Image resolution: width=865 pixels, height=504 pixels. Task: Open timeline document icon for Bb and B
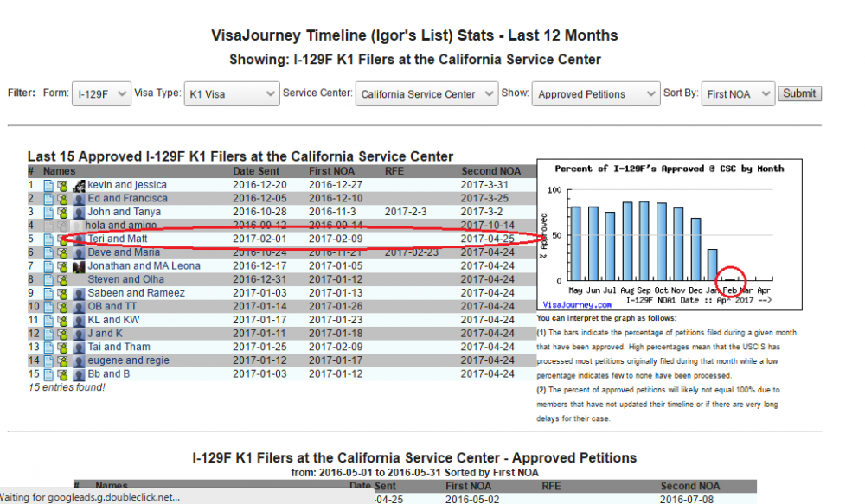[x=48, y=374]
